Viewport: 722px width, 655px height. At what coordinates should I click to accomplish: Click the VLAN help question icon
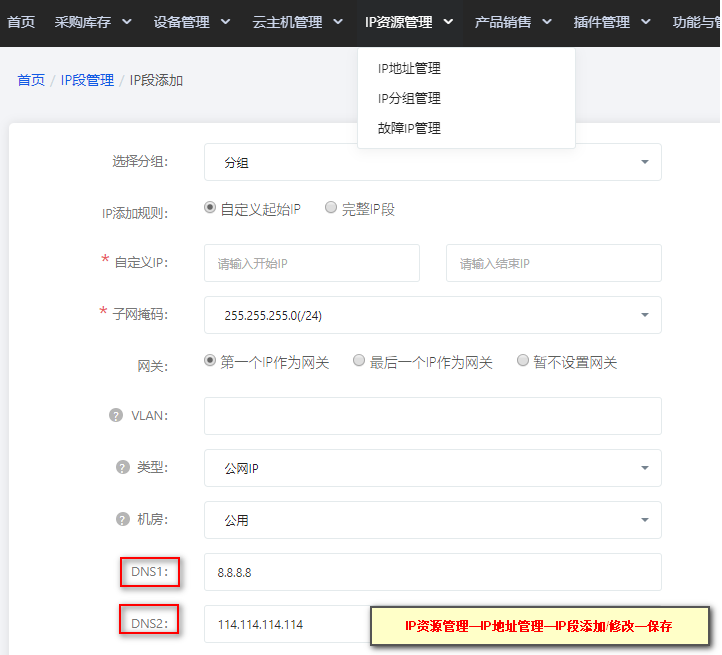click(x=116, y=415)
